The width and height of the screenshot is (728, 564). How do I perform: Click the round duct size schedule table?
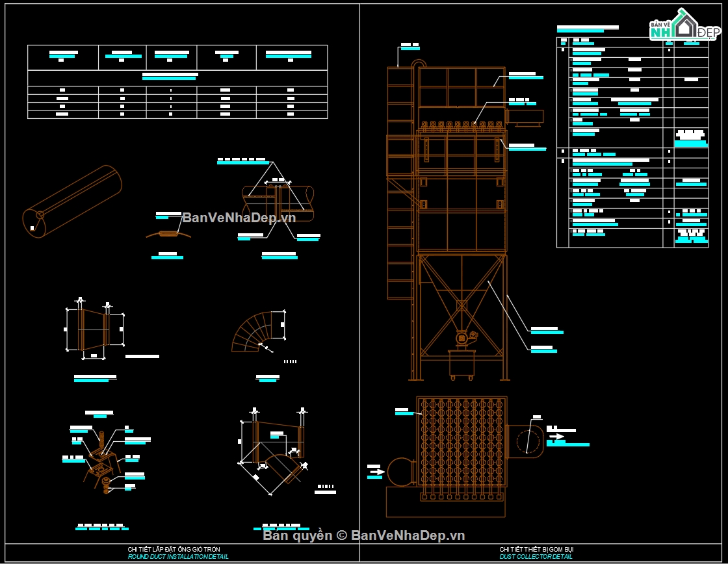[x=177, y=82]
